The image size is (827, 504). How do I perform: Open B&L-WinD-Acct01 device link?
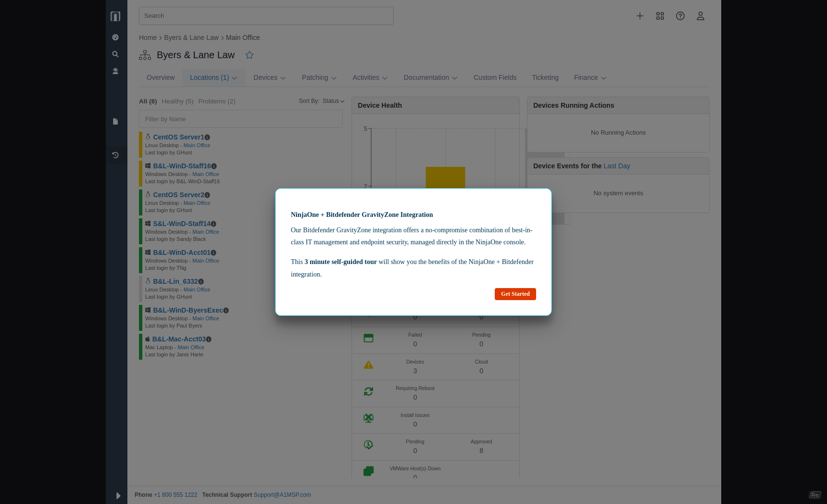pyautogui.click(x=181, y=252)
